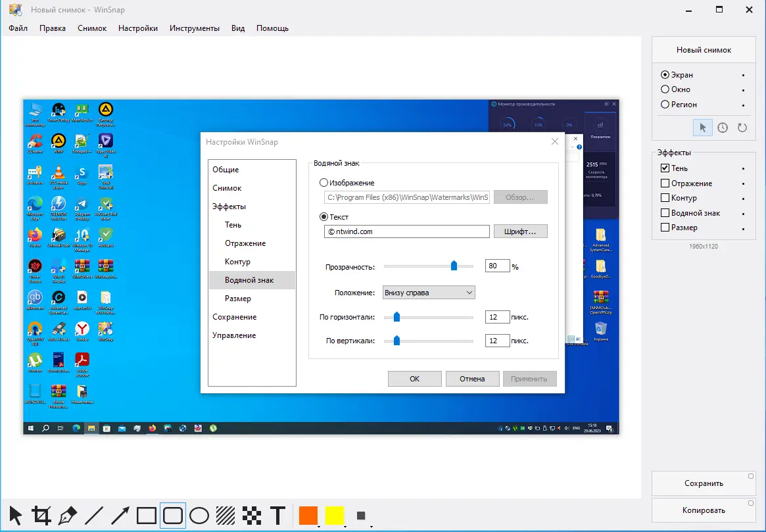This screenshot has height=532, width=766.
Task: Toggle mouse cursor capture icon
Action: tap(702, 128)
